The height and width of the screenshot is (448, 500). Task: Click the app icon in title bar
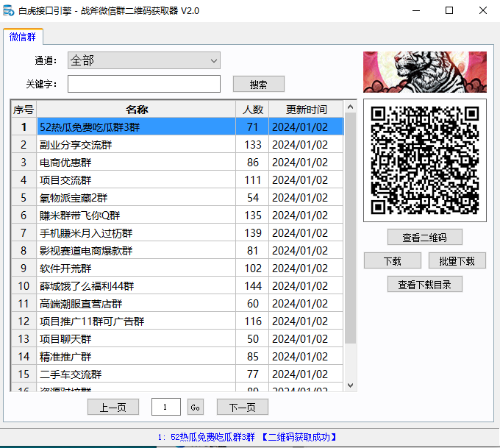(x=9, y=10)
